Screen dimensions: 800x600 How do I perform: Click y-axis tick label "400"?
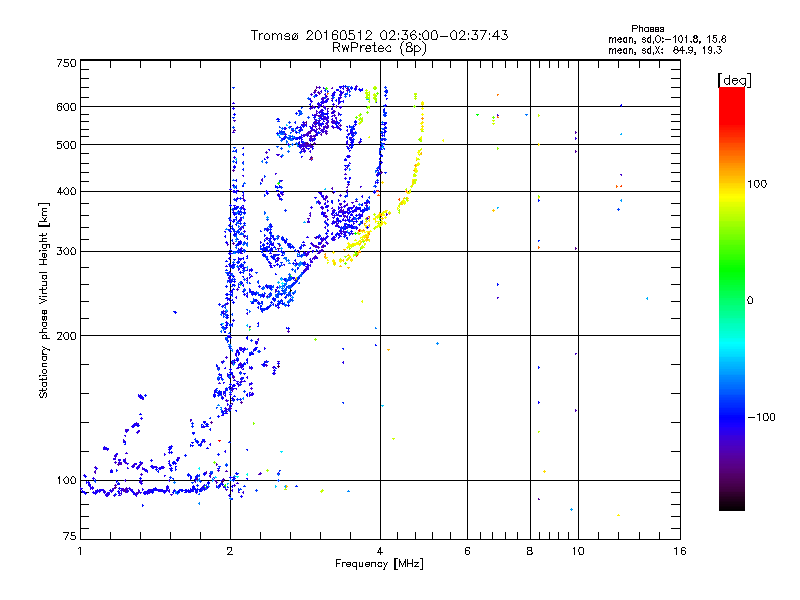[x=66, y=192]
